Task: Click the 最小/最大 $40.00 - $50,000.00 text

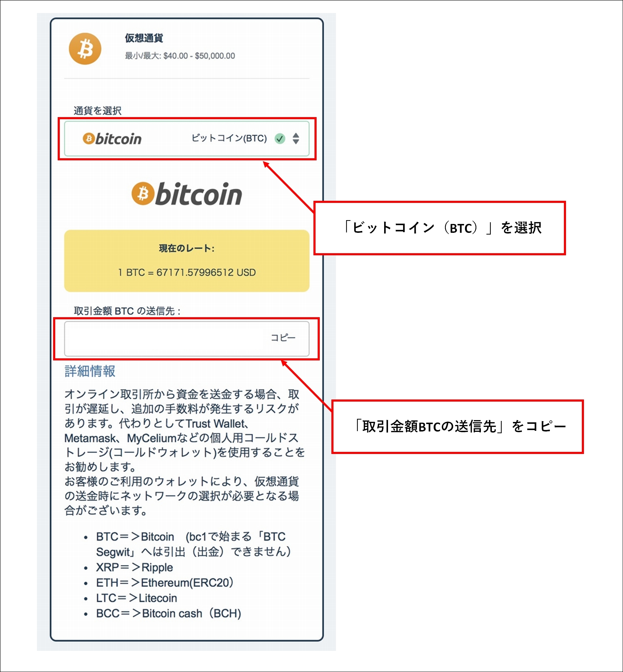Action: point(180,56)
